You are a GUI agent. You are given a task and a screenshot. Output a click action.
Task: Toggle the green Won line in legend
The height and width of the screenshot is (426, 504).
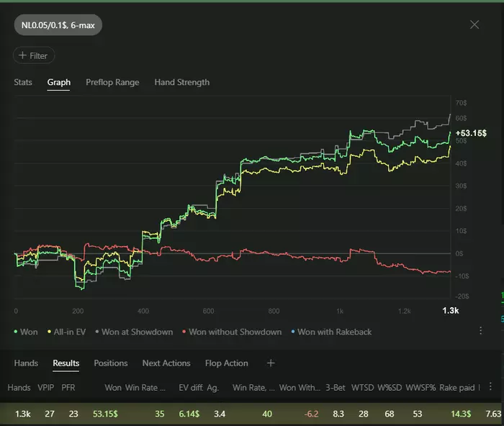pos(27,332)
